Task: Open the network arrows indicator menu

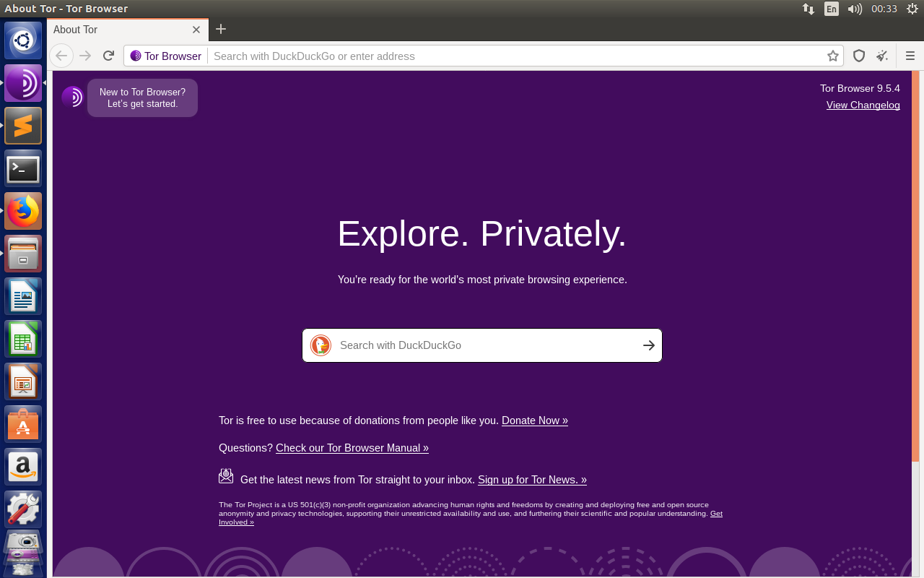Action: pos(808,9)
